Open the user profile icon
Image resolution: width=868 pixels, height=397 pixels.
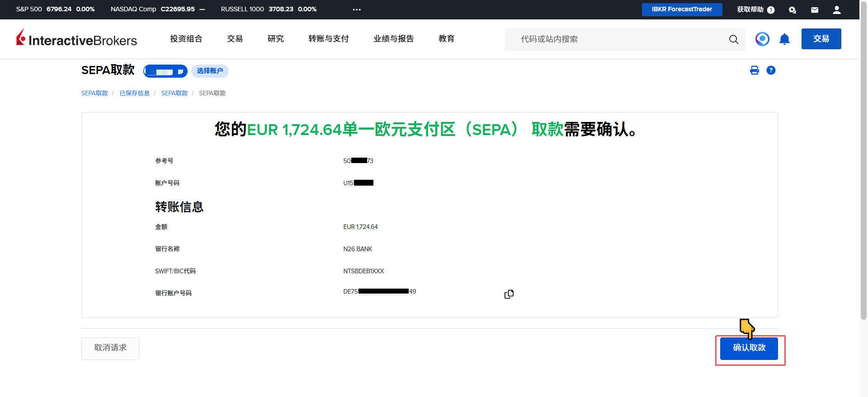pyautogui.click(x=837, y=10)
